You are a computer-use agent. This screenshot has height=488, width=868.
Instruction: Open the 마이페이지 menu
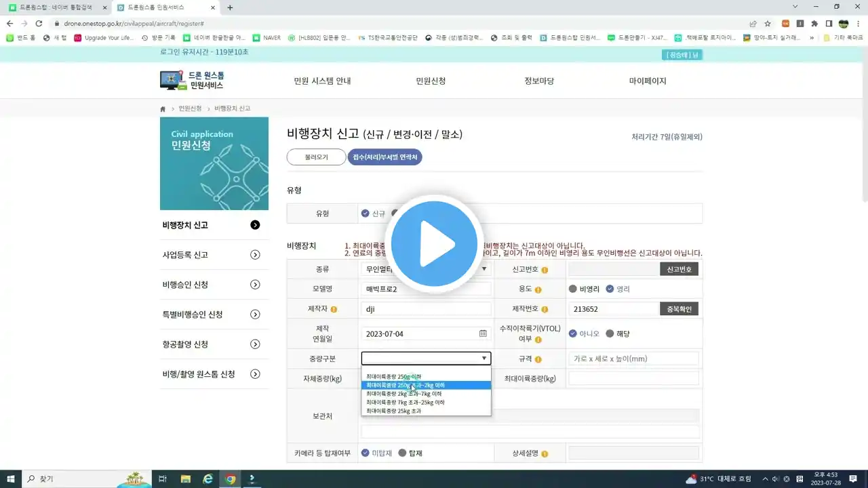click(648, 81)
